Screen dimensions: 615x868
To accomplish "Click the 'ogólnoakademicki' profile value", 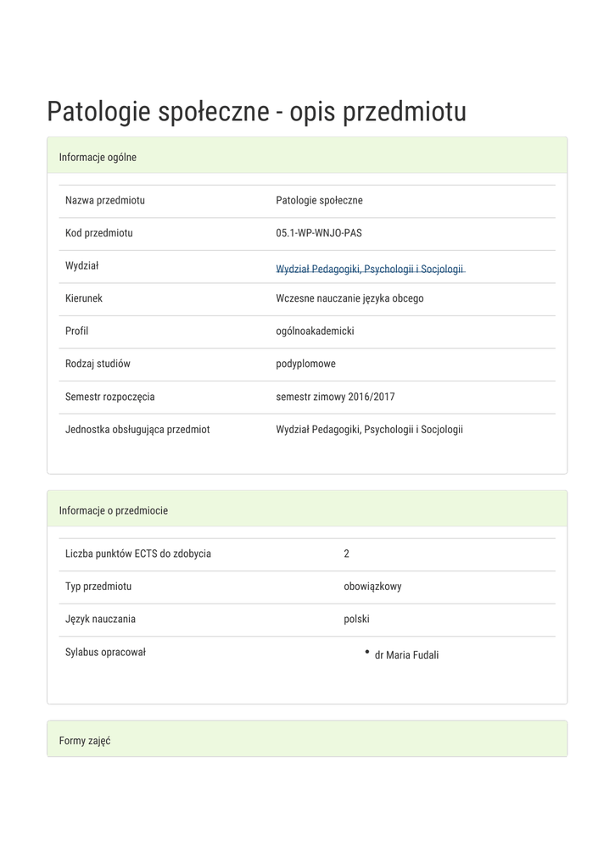I will (315, 331).
